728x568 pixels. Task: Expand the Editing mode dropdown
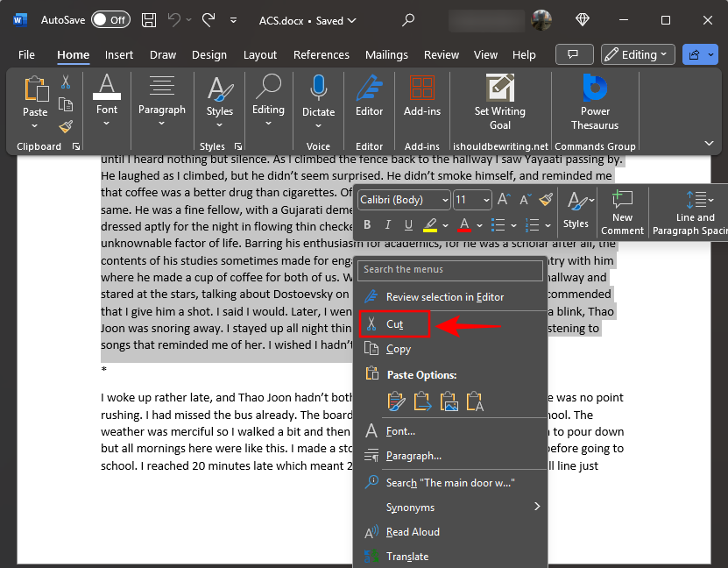coord(638,54)
